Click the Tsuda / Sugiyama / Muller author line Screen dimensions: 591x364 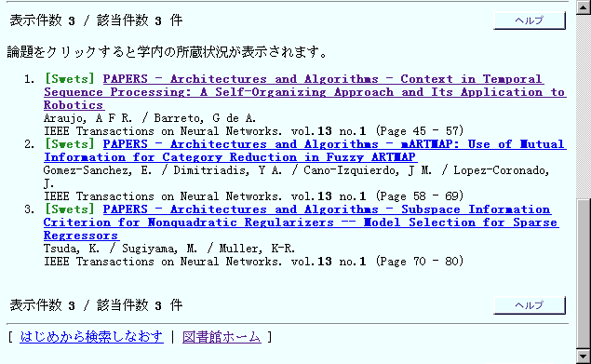pos(169,249)
